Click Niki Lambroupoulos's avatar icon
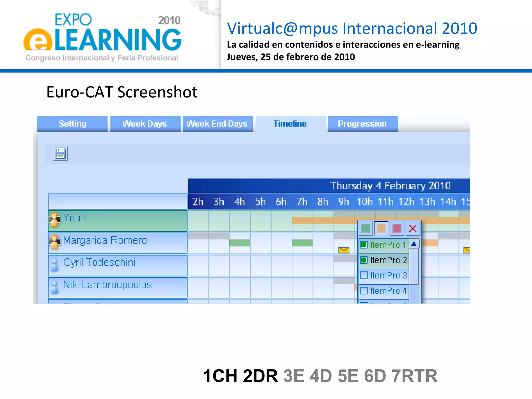 54,287
